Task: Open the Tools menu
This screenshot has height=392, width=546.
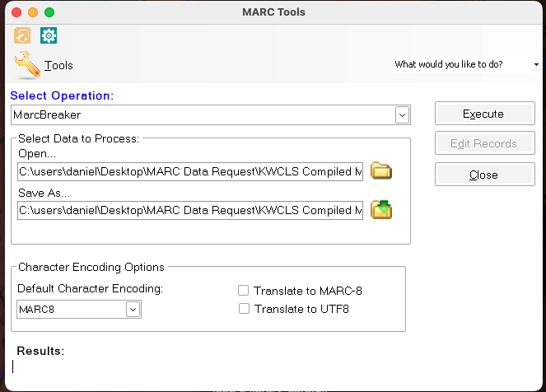Action: click(x=58, y=65)
